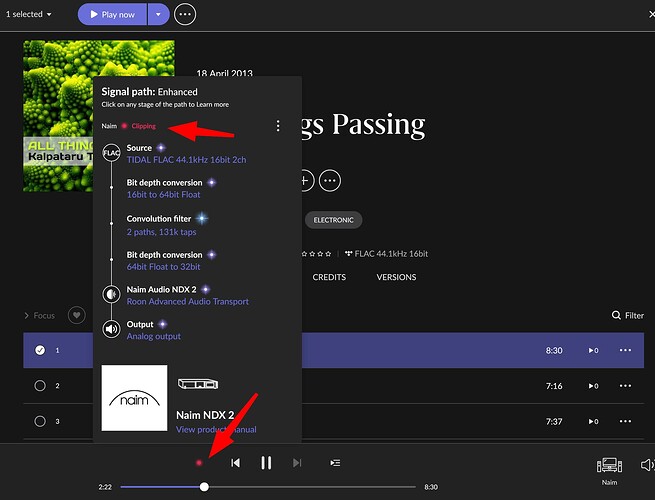
Task: Click the Output speaker icon
Action: click(112, 329)
